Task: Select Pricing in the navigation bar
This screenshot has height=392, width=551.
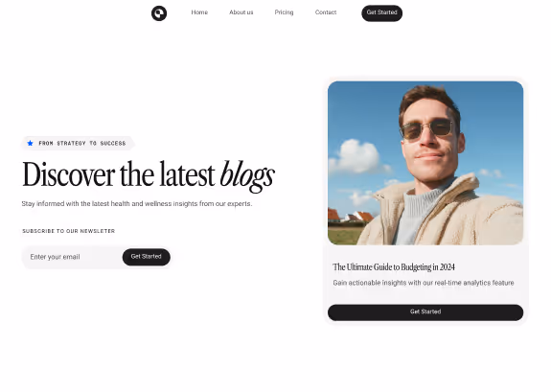Action: point(284,12)
